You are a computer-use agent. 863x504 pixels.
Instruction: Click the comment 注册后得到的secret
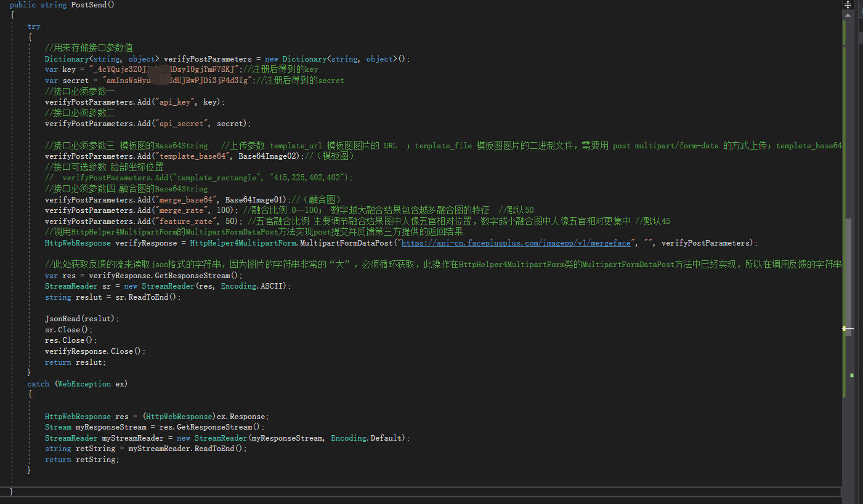(301, 81)
